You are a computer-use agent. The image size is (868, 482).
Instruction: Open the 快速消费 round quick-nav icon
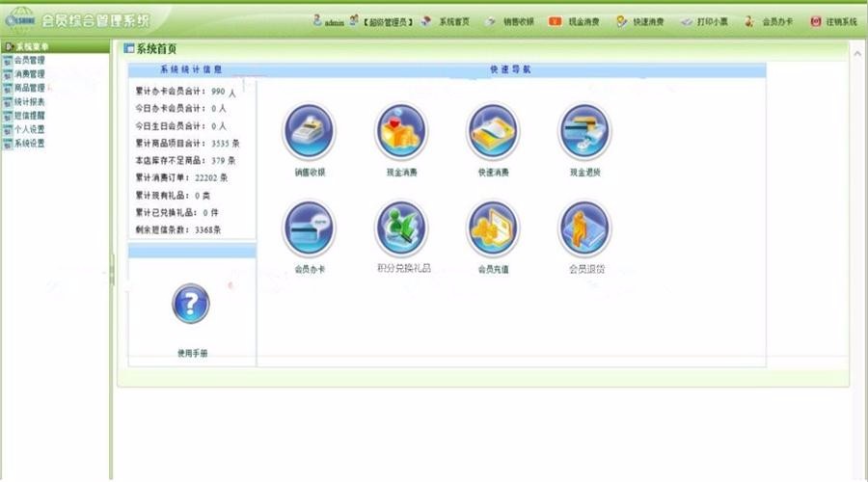[x=493, y=132]
